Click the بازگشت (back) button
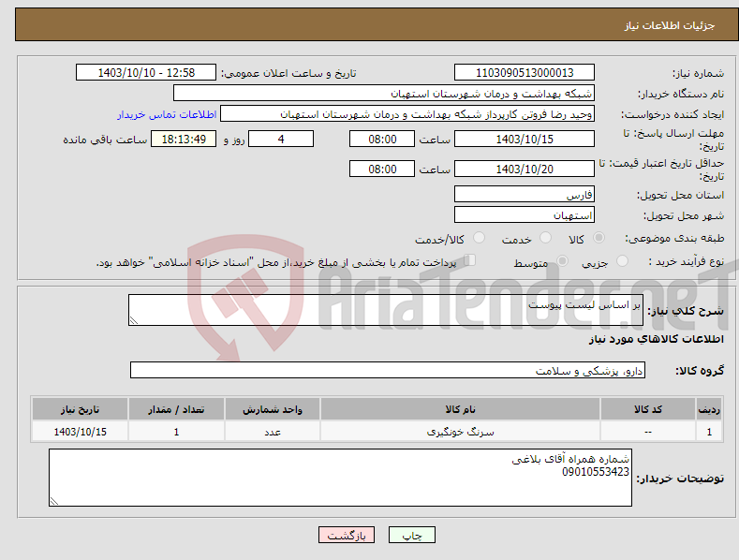 (x=347, y=536)
